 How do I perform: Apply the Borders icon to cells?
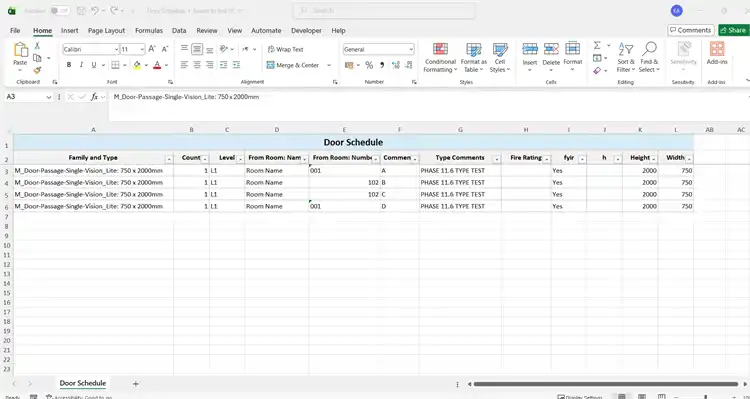pyautogui.click(x=115, y=65)
